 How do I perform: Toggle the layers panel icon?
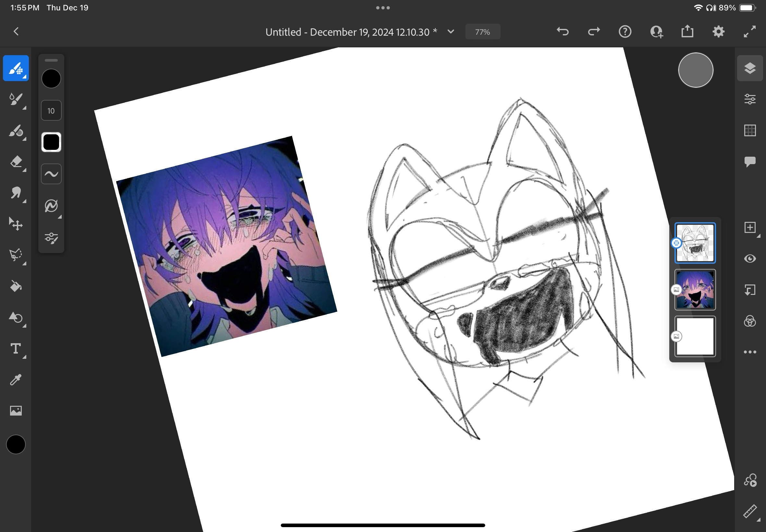tap(750, 68)
